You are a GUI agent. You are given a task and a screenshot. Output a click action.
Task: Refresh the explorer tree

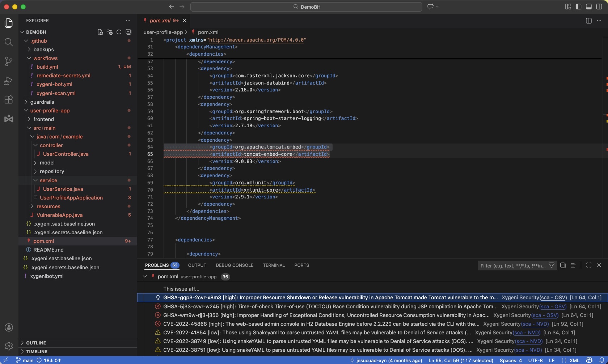(x=119, y=32)
